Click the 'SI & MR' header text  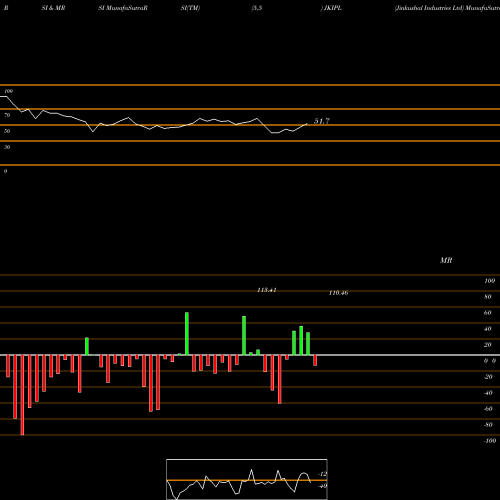53,8
